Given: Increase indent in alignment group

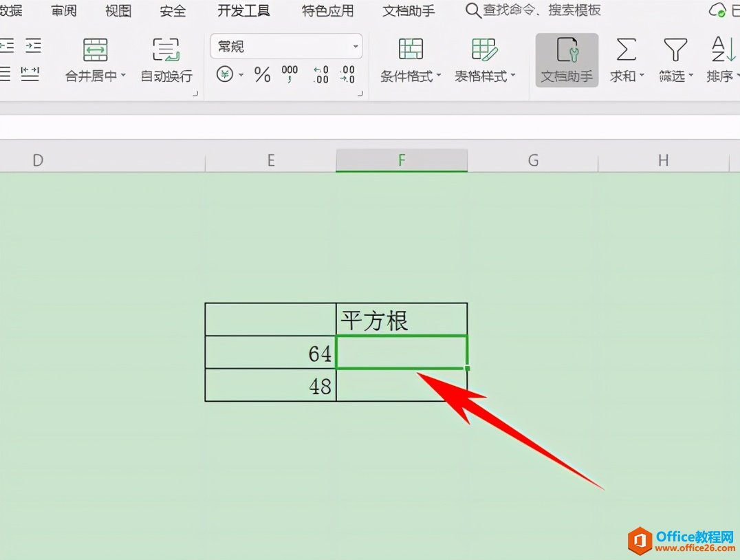Looking at the screenshot, I should 33,46.
